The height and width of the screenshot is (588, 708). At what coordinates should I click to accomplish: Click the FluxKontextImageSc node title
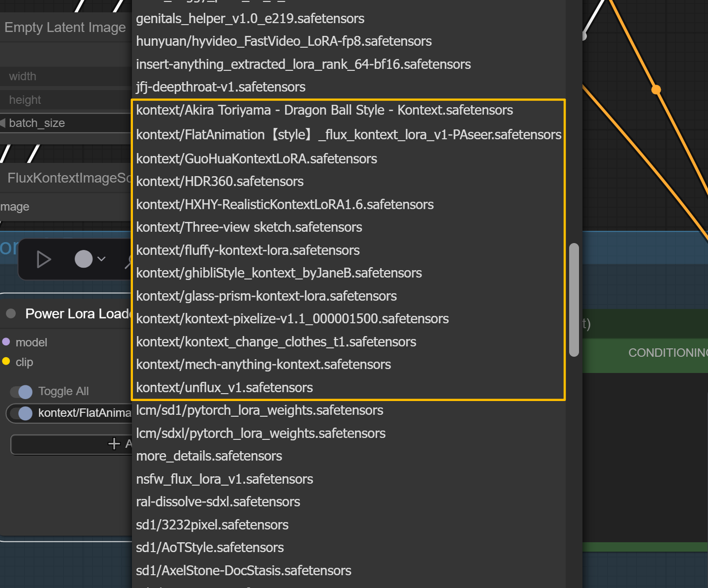(69, 178)
